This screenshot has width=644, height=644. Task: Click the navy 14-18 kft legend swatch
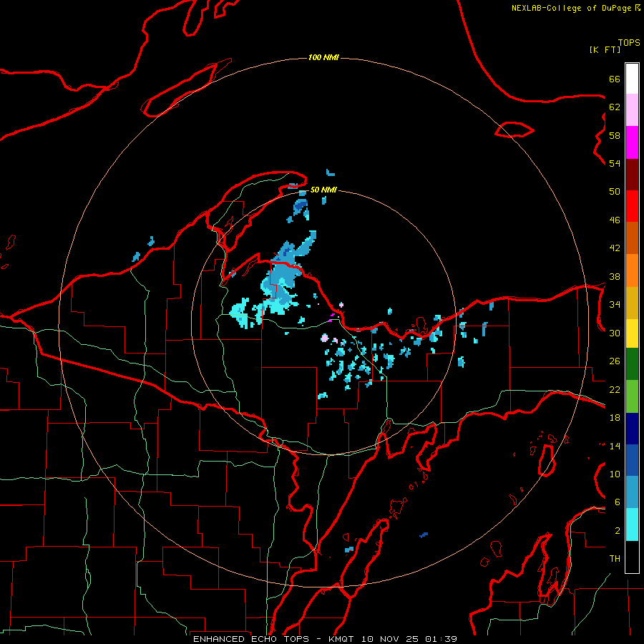tap(632, 429)
